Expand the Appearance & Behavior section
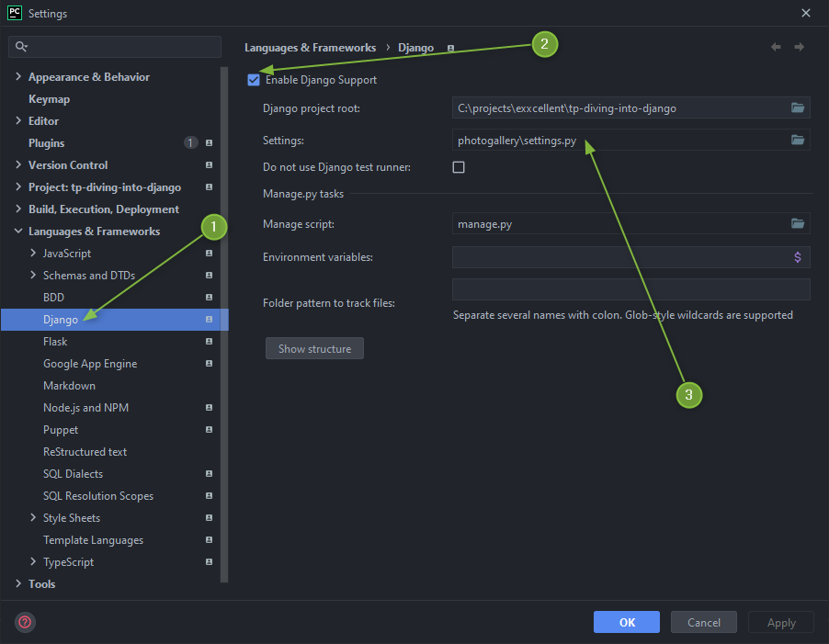 point(19,77)
